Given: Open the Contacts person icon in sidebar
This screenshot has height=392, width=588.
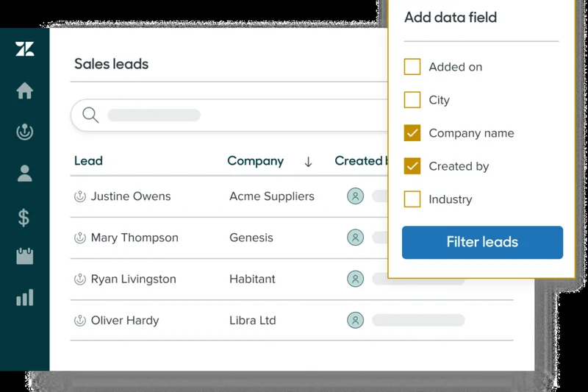Looking at the screenshot, I should pos(24,174).
